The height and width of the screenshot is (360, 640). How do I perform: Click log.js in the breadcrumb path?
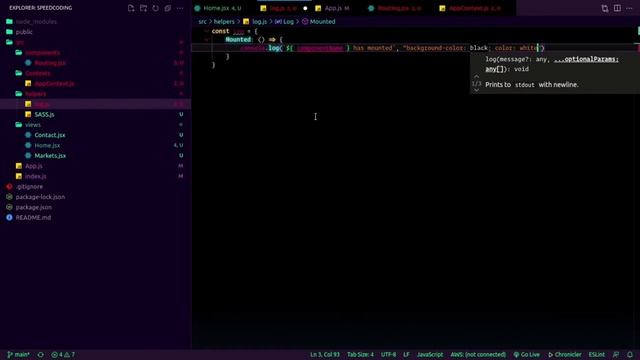coord(255,22)
